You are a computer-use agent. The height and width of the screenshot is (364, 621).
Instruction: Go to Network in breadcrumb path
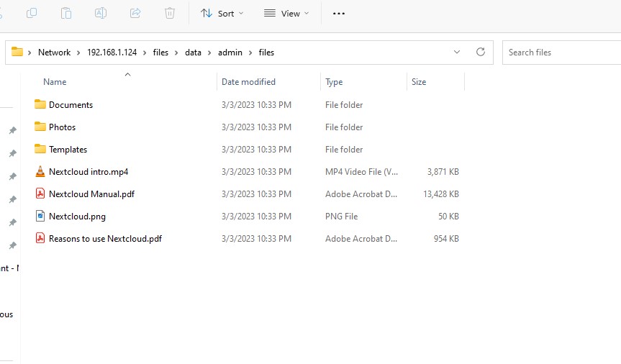[54, 53]
